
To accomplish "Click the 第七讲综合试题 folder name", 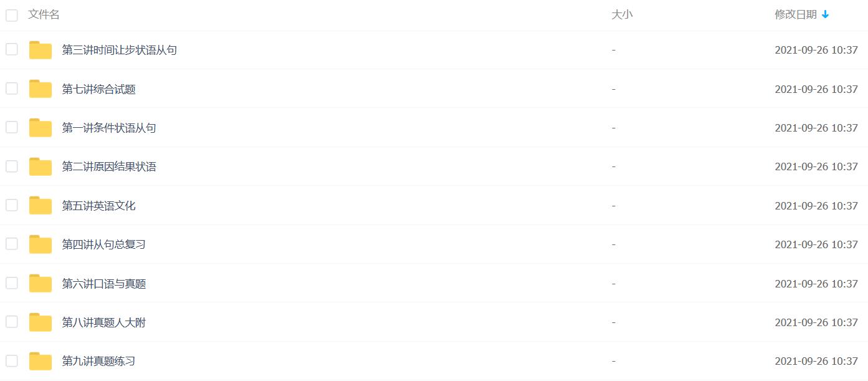I will tap(98, 89).
